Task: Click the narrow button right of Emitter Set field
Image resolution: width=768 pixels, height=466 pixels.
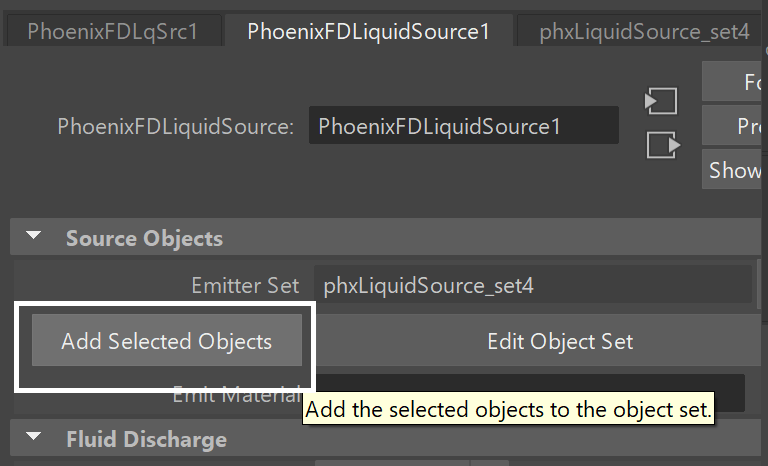Action: pyautogui.click(x=759, y=284)
